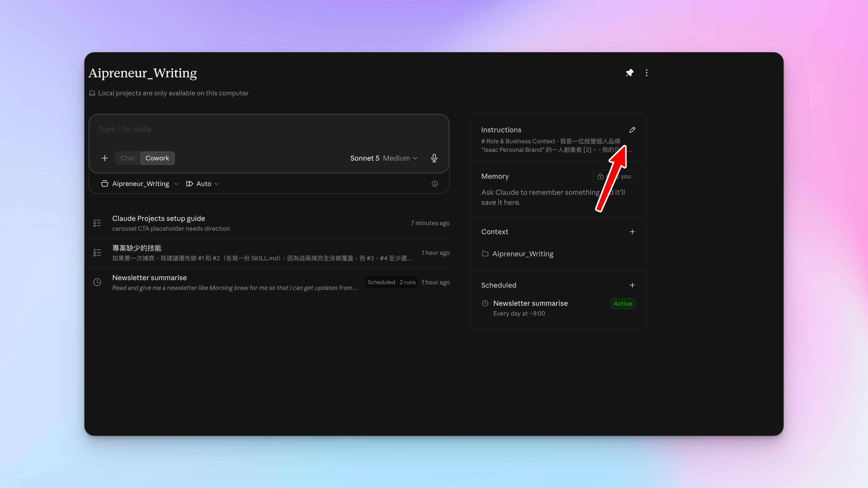Click the 'Ask Claude to remember something' memory text
The image size is (868, 488).
553,197
